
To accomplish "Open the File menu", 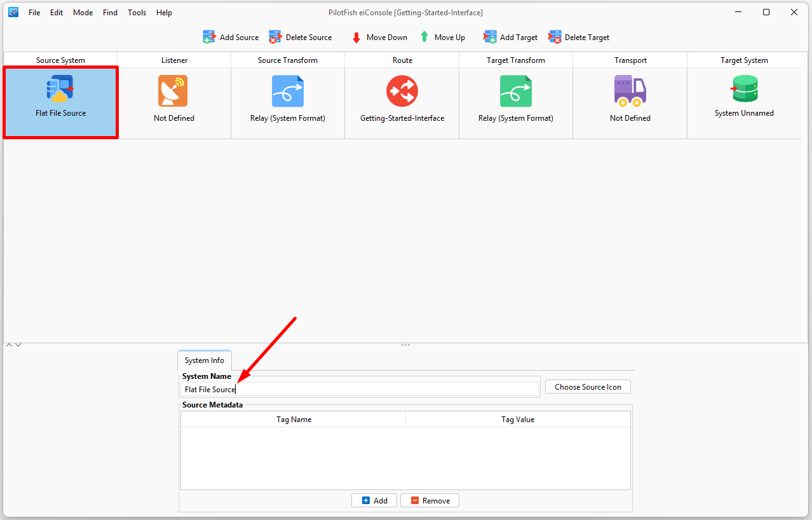I will coord(34,13).
